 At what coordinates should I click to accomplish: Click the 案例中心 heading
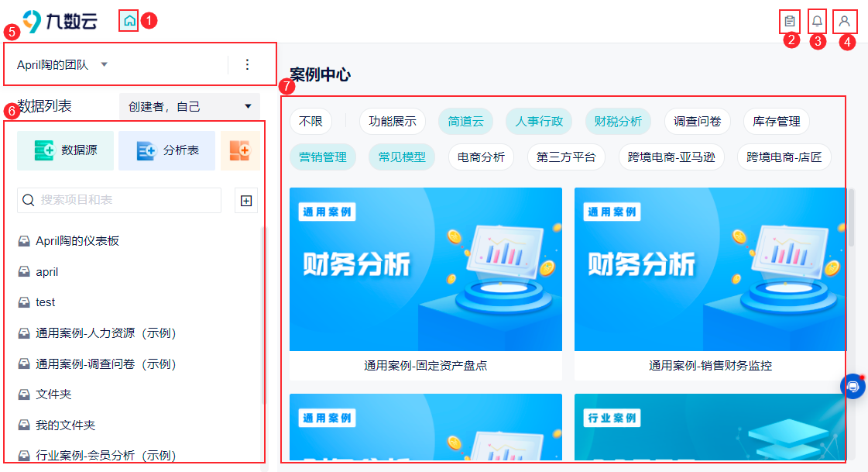[320, 74]
